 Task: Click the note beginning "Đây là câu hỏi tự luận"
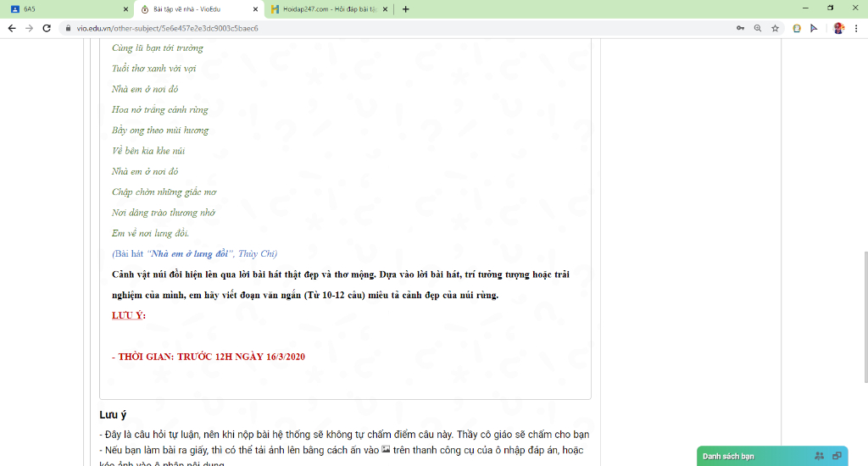(344, 435)
